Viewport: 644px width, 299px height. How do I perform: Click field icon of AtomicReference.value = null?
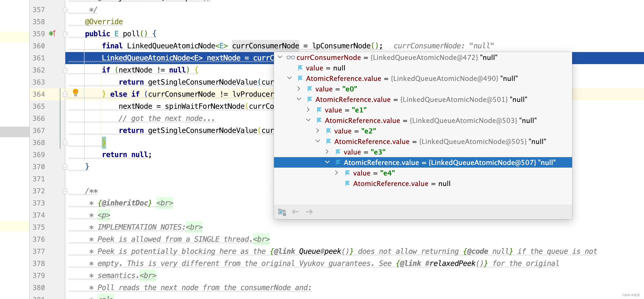pos(348,184)
